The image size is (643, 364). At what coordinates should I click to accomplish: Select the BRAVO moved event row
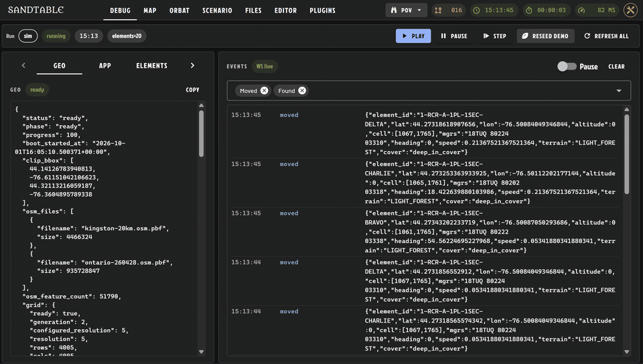(x=423, y=232)
